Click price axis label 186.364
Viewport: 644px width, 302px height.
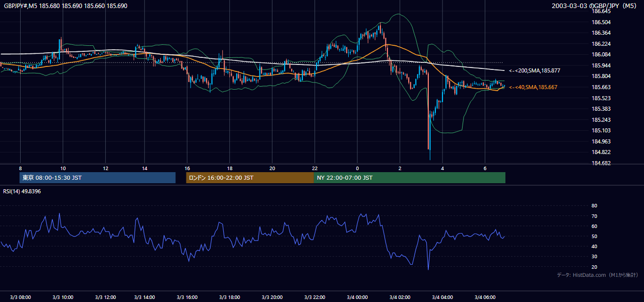pyautogui.click(x=601, y=33)
